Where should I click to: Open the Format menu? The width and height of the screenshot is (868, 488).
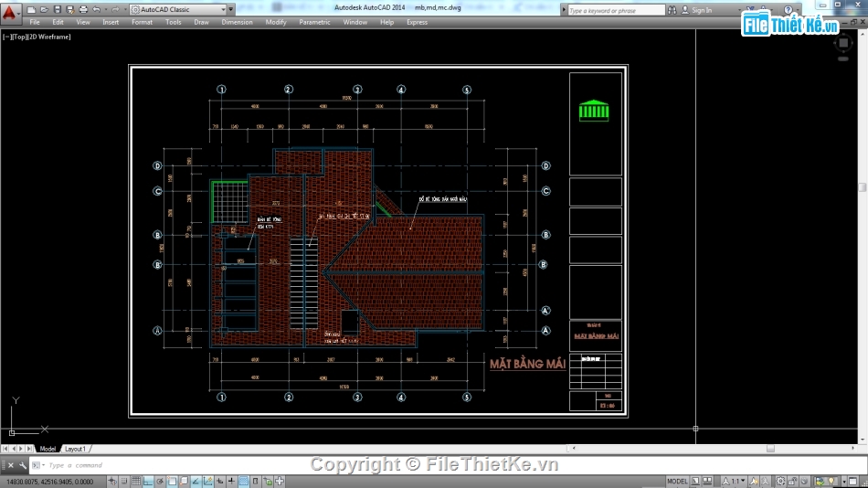point(142,22)
